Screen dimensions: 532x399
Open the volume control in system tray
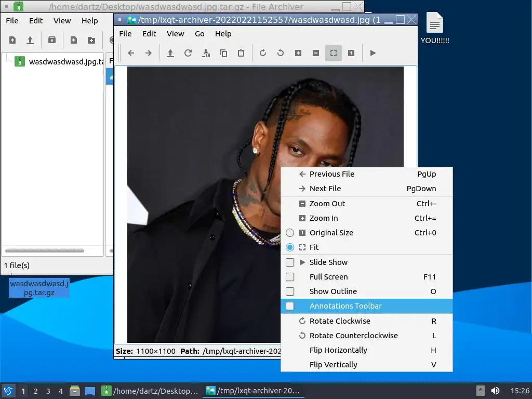coord(495,391)
